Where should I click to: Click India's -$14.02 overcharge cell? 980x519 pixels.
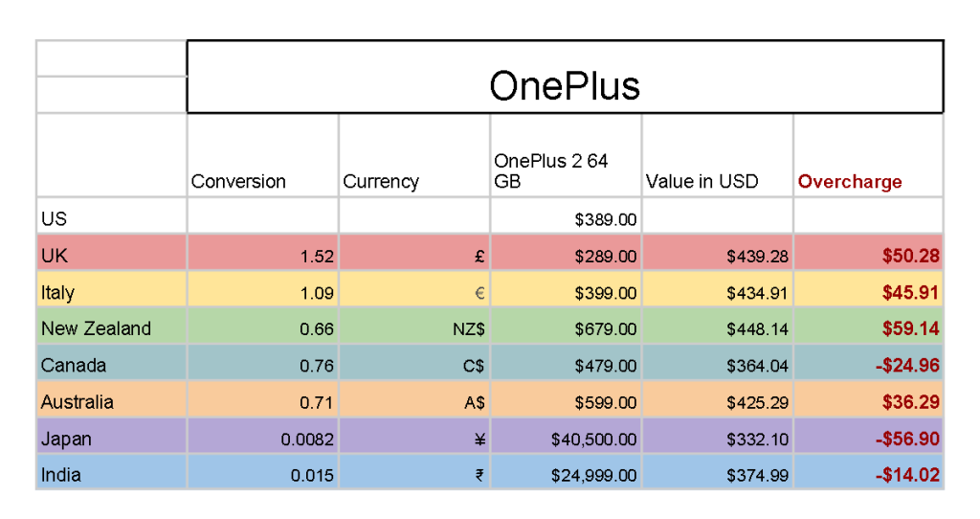pos(869,472)
